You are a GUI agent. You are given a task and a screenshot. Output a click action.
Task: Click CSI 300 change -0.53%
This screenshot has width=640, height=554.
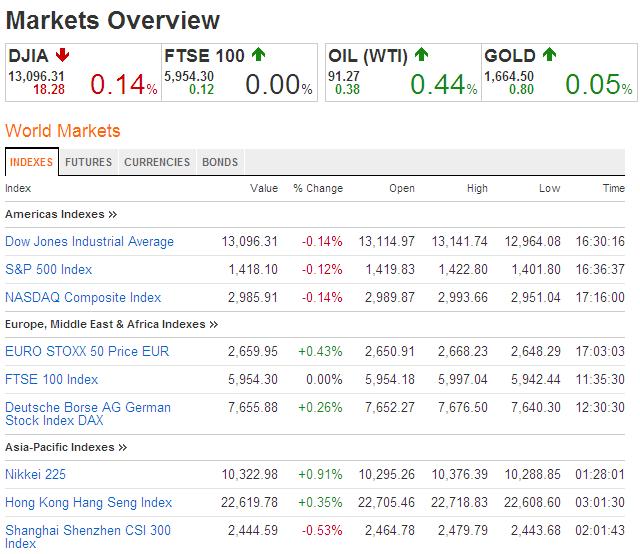tap(322, 530)
